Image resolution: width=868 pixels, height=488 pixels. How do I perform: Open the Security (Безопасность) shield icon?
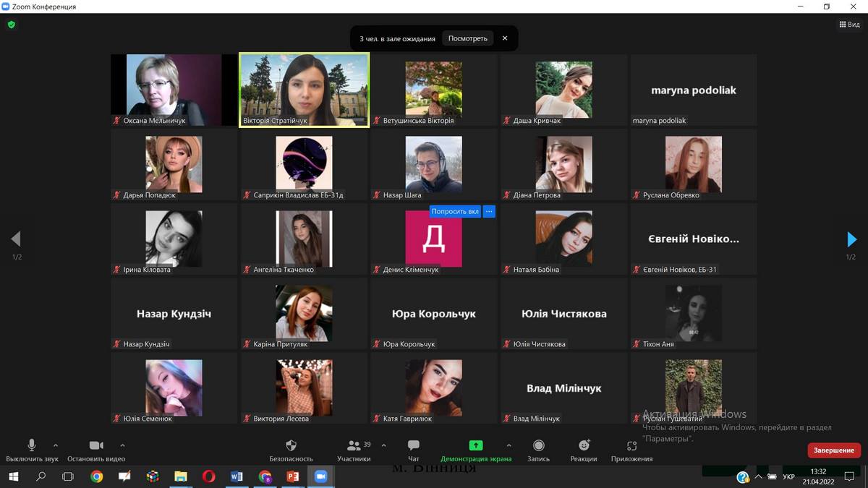[291, 446]
